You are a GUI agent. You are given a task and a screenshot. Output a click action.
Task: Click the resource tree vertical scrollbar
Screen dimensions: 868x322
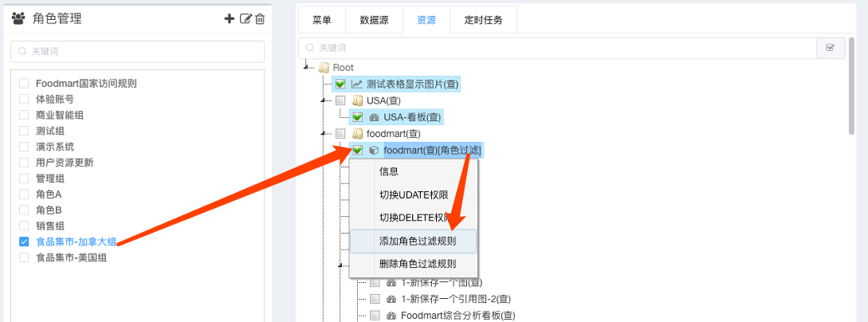[x=851, y=96]
